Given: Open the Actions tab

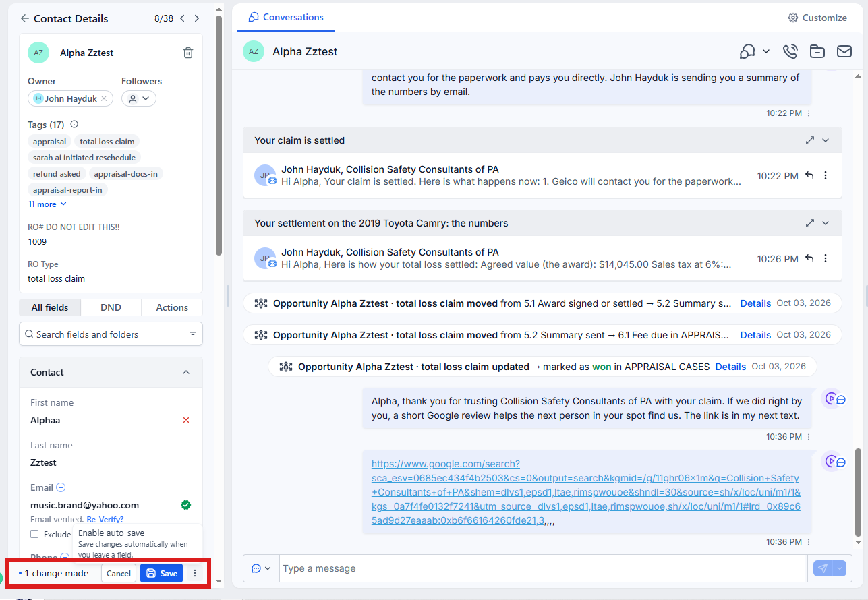Looking at the screenshot, I should (172, 307).
